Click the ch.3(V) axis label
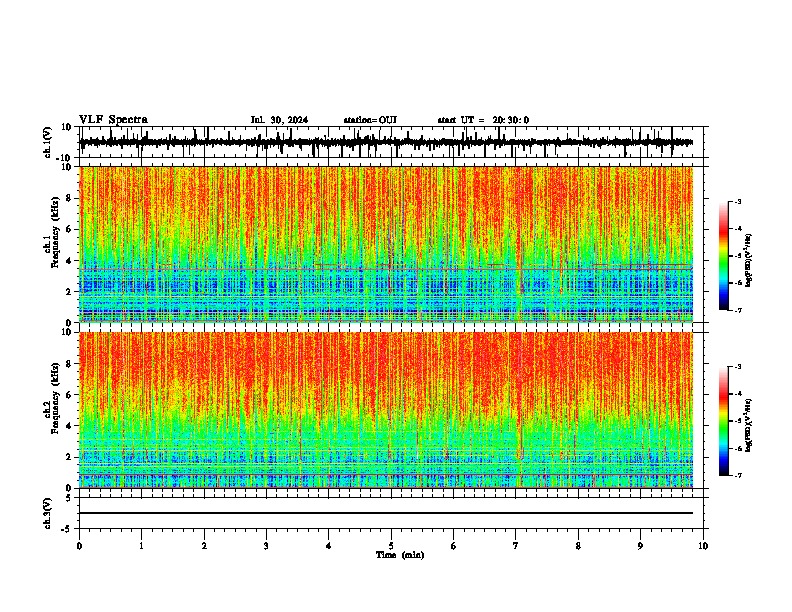792x612 pixels. (47, 513)
